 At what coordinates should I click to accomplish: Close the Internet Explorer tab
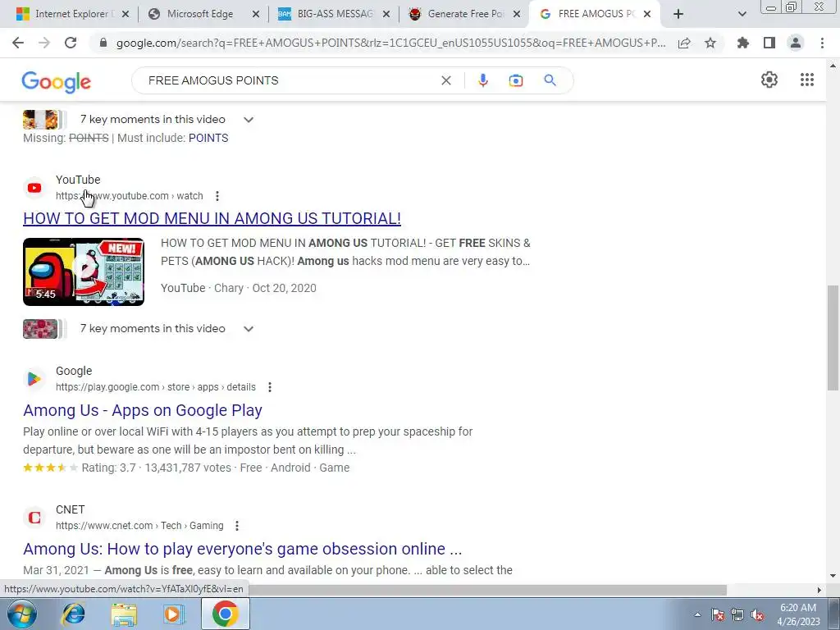126,15
